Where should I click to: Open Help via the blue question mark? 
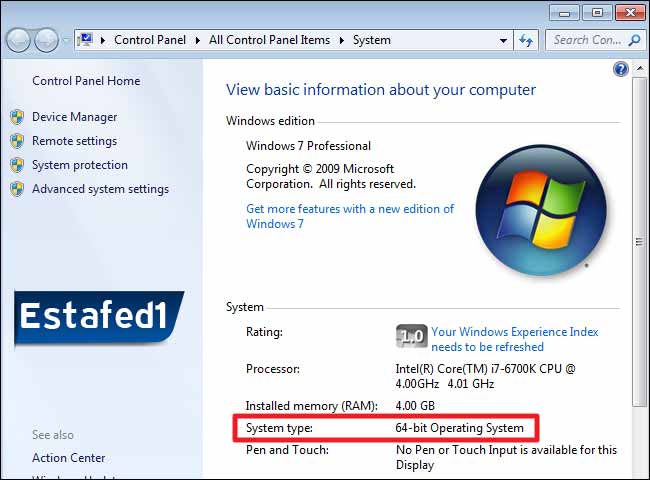(621, 69)
